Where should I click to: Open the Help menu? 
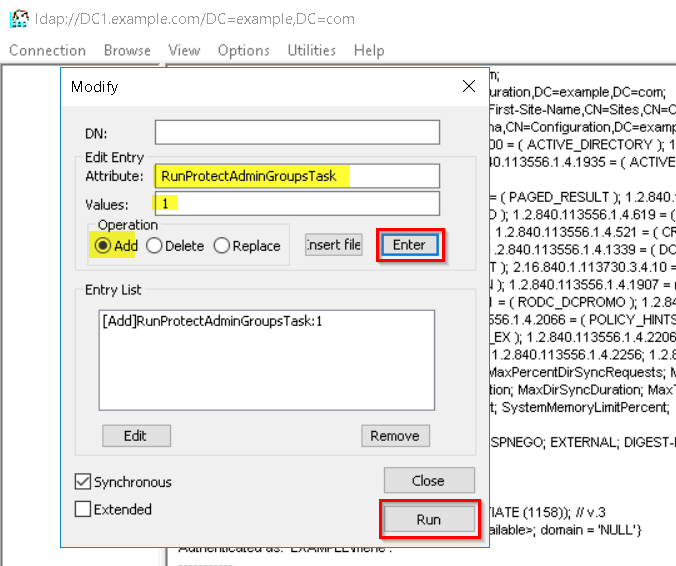(368, 50)
